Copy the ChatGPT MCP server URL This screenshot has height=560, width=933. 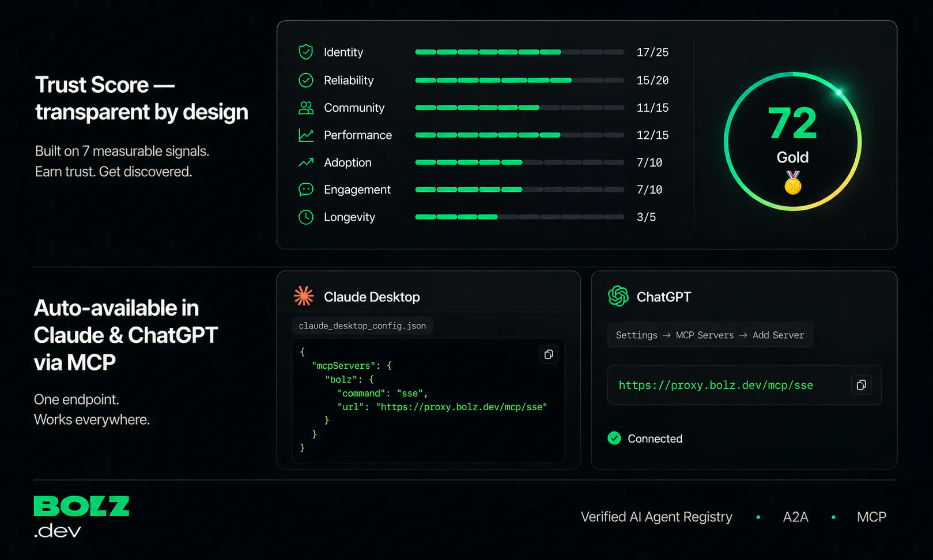[x=861, y=385]
